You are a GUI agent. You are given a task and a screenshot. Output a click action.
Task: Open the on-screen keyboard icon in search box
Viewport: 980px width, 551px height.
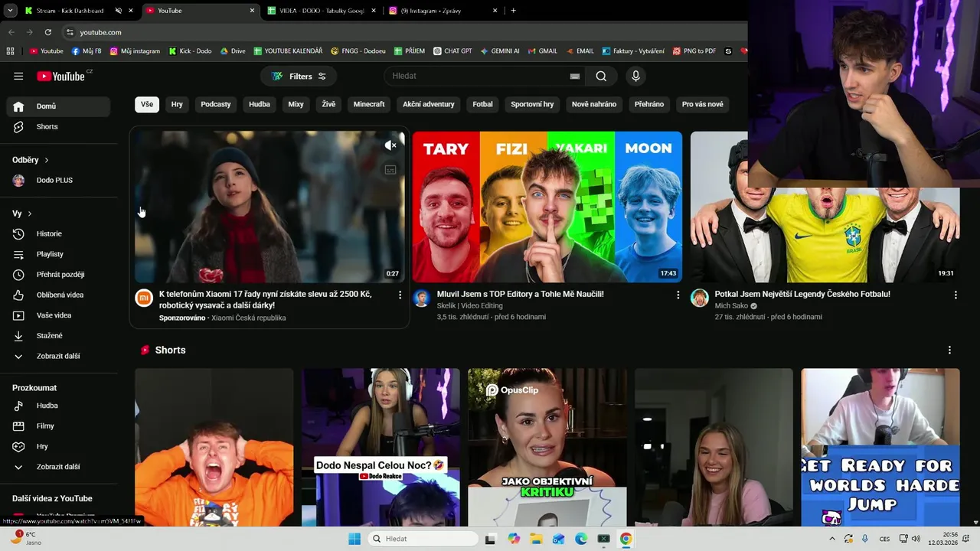(575, 76)
